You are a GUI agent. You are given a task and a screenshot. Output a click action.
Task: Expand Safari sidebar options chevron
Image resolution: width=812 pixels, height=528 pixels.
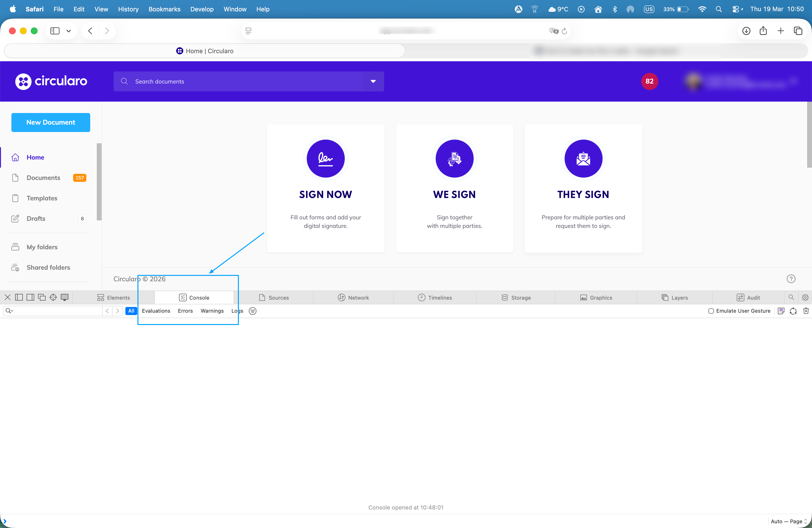69,31
